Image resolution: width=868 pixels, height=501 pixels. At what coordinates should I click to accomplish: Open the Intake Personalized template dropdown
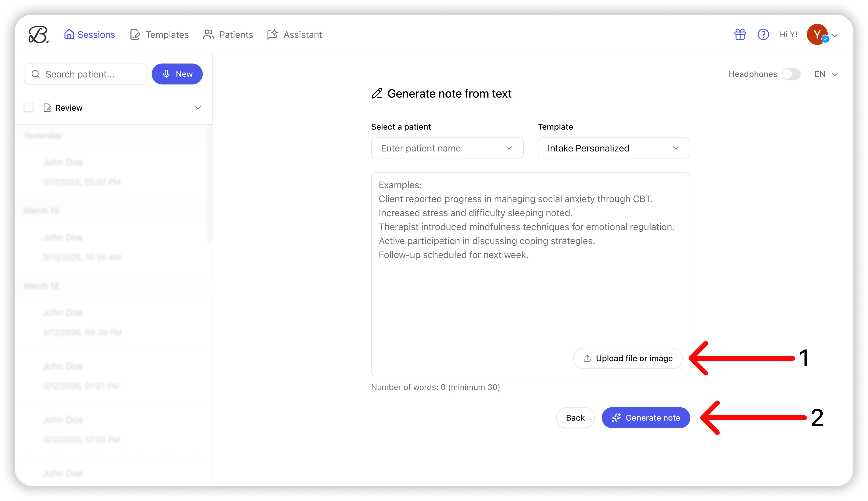(x=613, y=148)
